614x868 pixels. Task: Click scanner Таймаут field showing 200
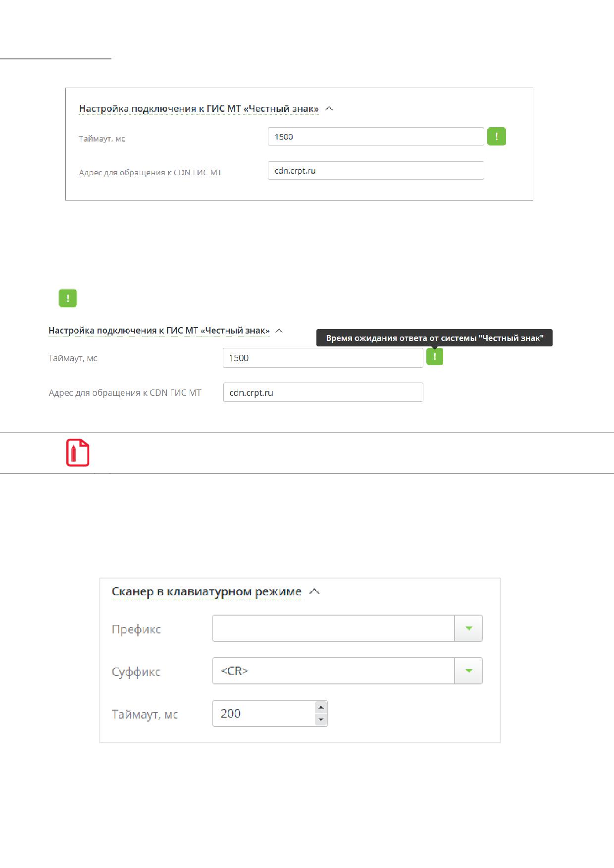click(x=270, y=713)
